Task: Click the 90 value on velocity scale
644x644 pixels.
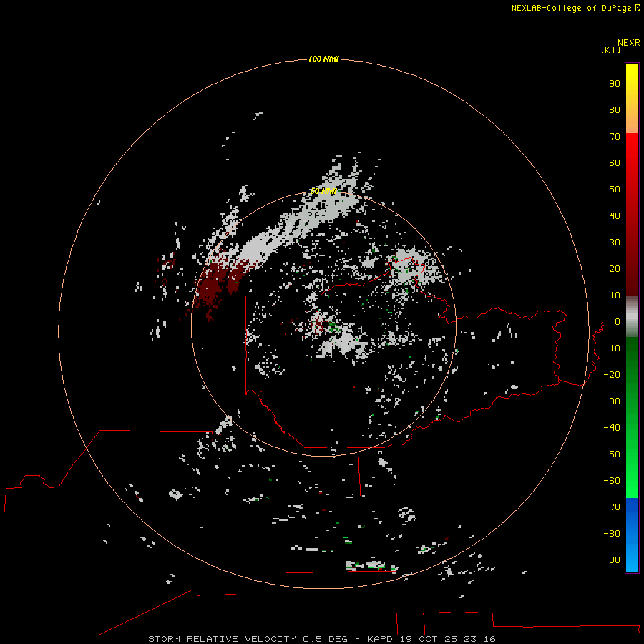Action: coord(615,84)
